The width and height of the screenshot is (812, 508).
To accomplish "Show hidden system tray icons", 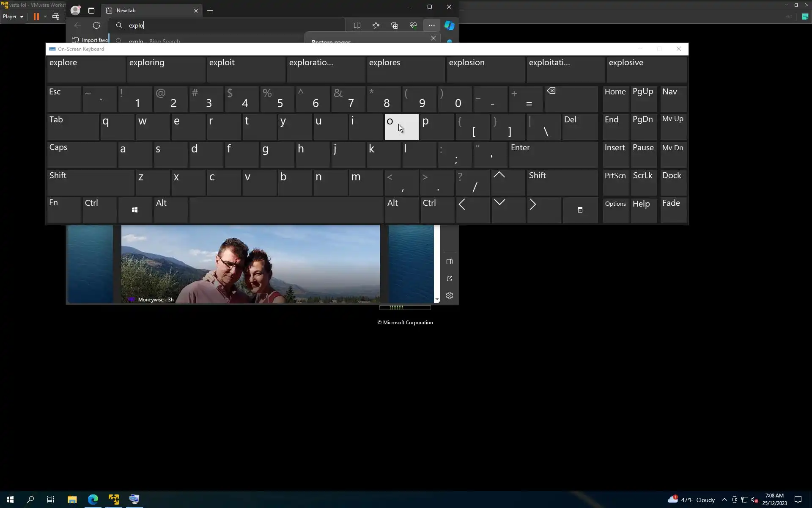I will click(x=724, y=500).
